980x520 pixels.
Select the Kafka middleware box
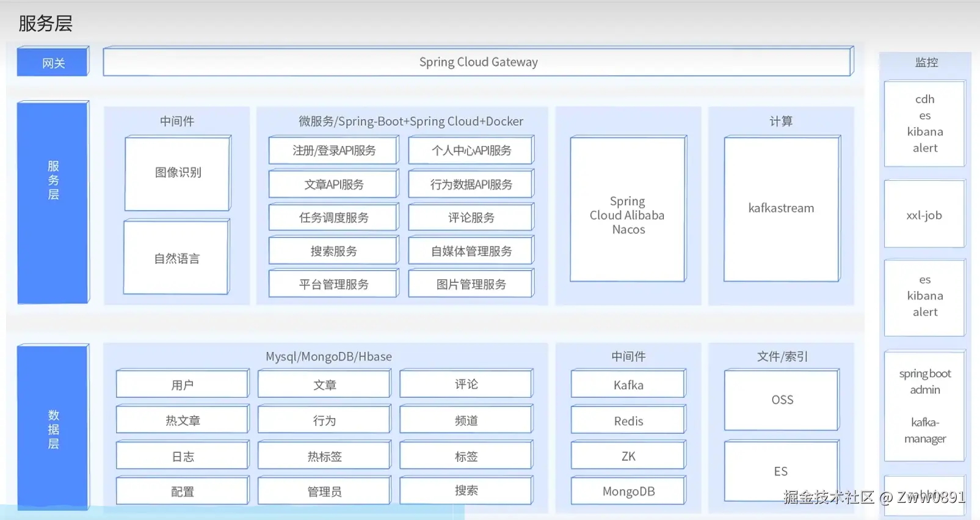(x=628, y=384)
